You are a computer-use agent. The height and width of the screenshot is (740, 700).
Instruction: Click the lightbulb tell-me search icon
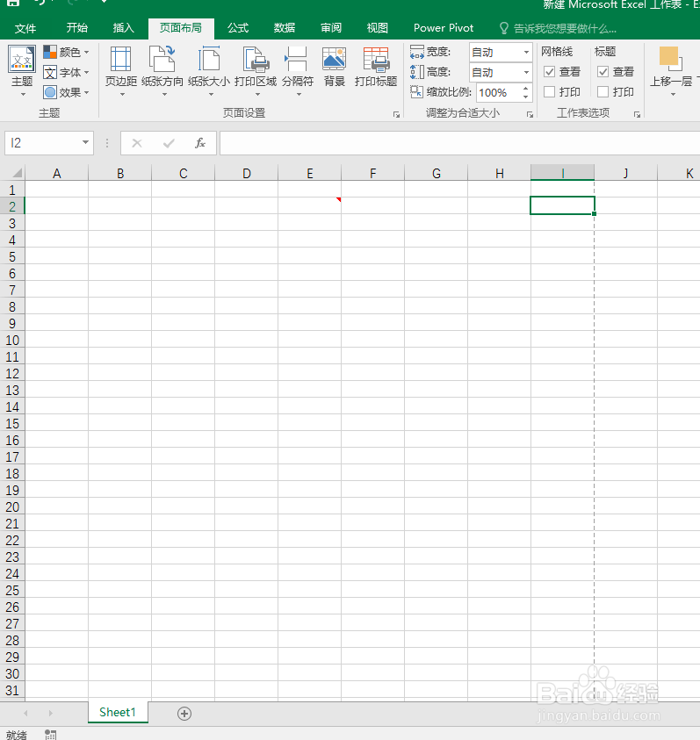click(504, 28)
